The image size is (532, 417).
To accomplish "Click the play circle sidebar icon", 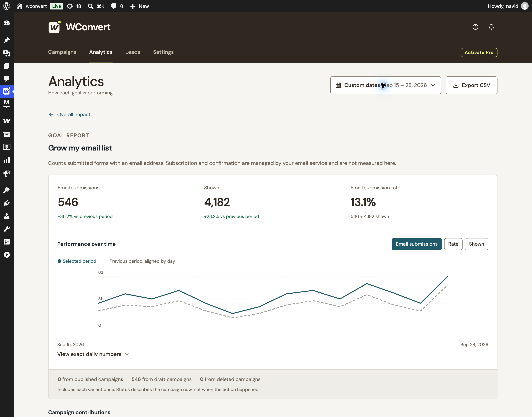I will click(7, 255).
